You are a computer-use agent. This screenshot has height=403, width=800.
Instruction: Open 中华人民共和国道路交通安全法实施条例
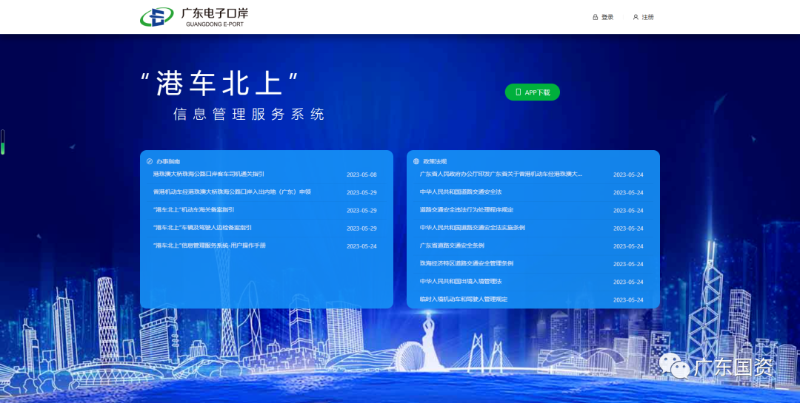click(472, 228)
